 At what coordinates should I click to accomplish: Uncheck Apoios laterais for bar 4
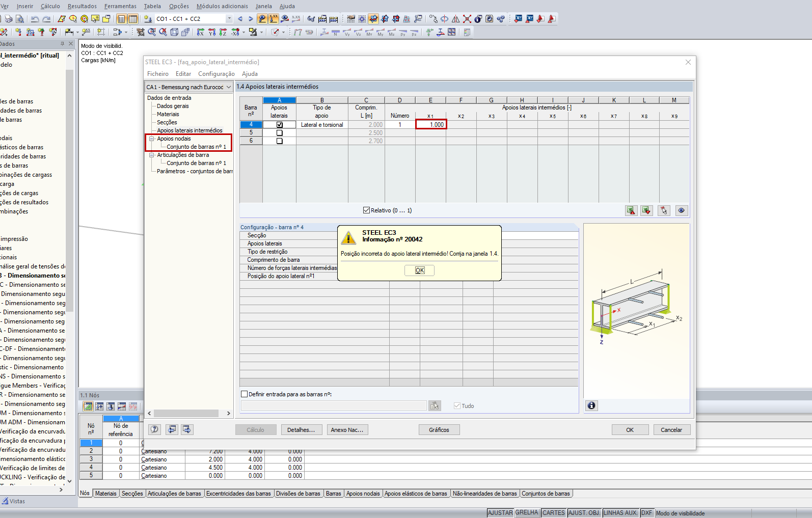point(279,125)
